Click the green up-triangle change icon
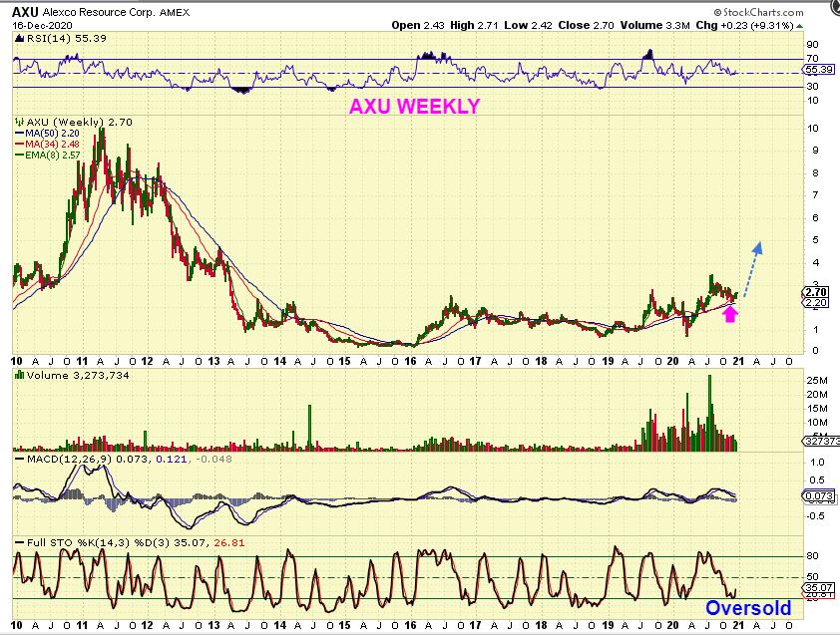840x635 pixels. point(800,26)
